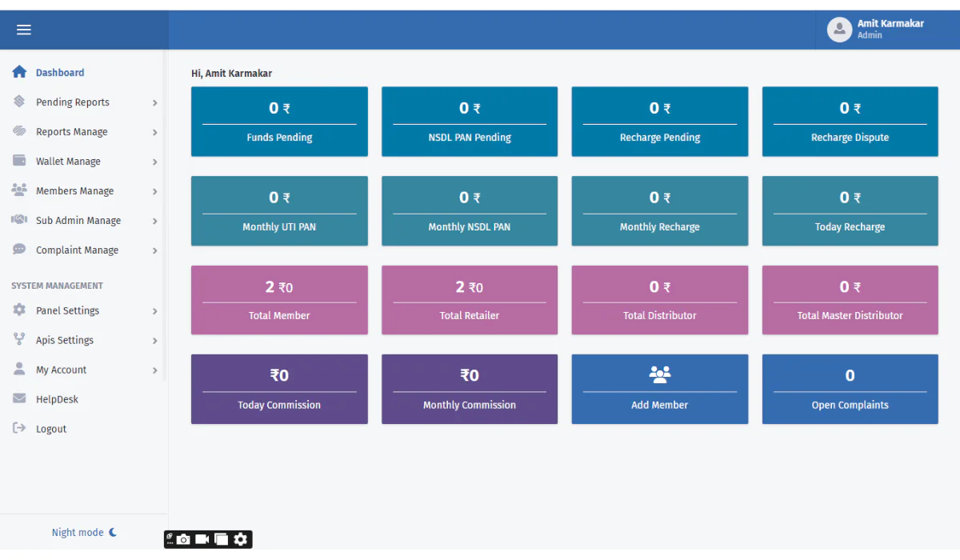Viewport: 960px width, 560px height.
Task: Expand the Reports Manage chevron
Action: click(x=155, y=132)
